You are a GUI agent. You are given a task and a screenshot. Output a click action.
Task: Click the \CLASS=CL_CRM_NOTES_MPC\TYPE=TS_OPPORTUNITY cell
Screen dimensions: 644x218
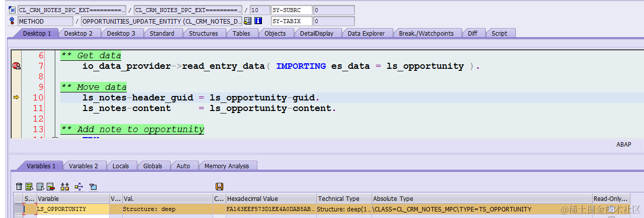(x=482, y=209)
